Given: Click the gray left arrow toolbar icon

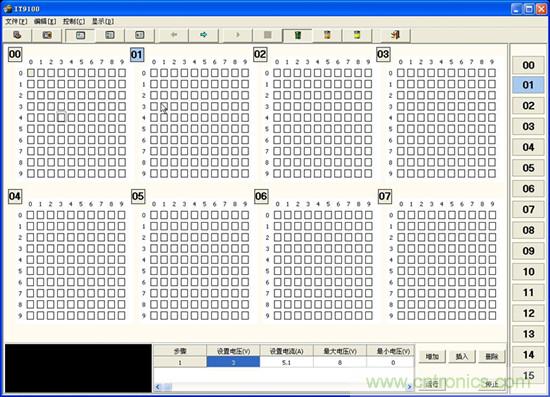Looking at the screenshot, I should pos(174,35).
